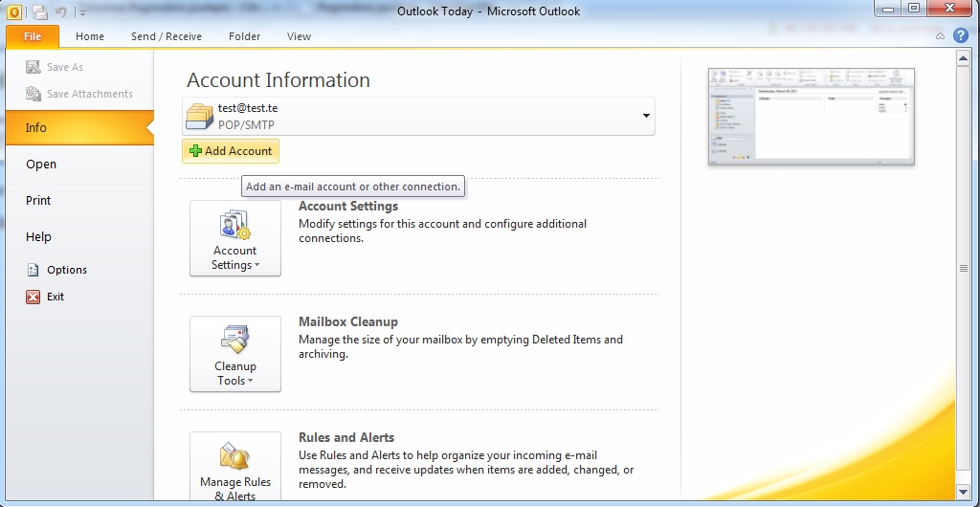Click the green plus Add Account icon
The width and height of the screenshot is (980, 507).
coord(195,151)
